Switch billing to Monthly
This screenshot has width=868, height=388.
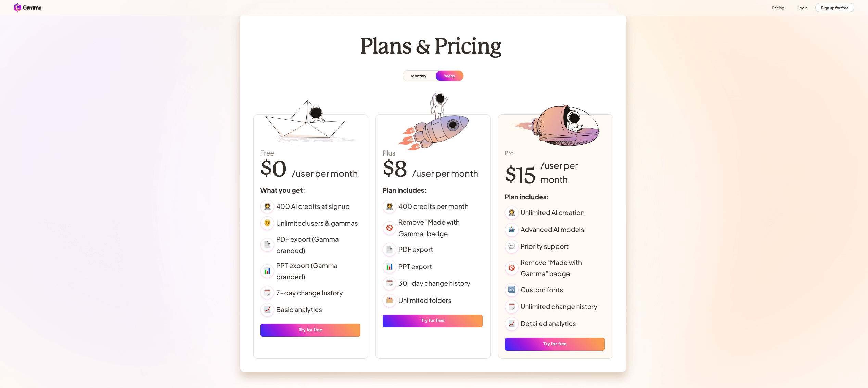[419, 76]
